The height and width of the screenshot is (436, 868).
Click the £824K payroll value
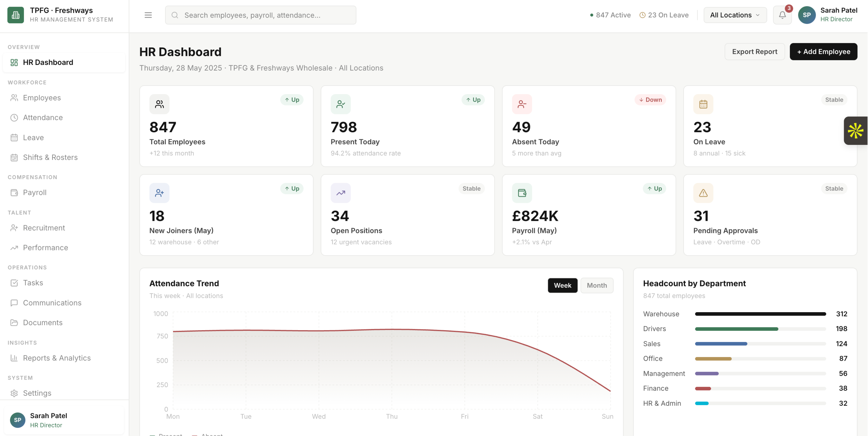[x=535, y=216]
